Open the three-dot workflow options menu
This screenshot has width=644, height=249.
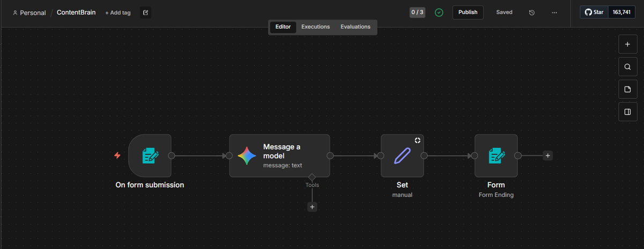tap(554, 12)
